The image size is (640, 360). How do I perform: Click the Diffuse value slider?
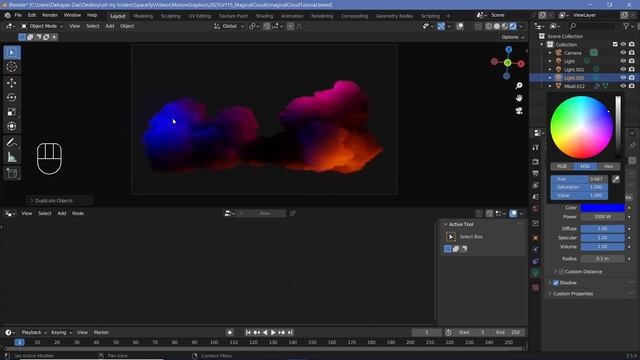pyautogui.click(x=602, y=229)
